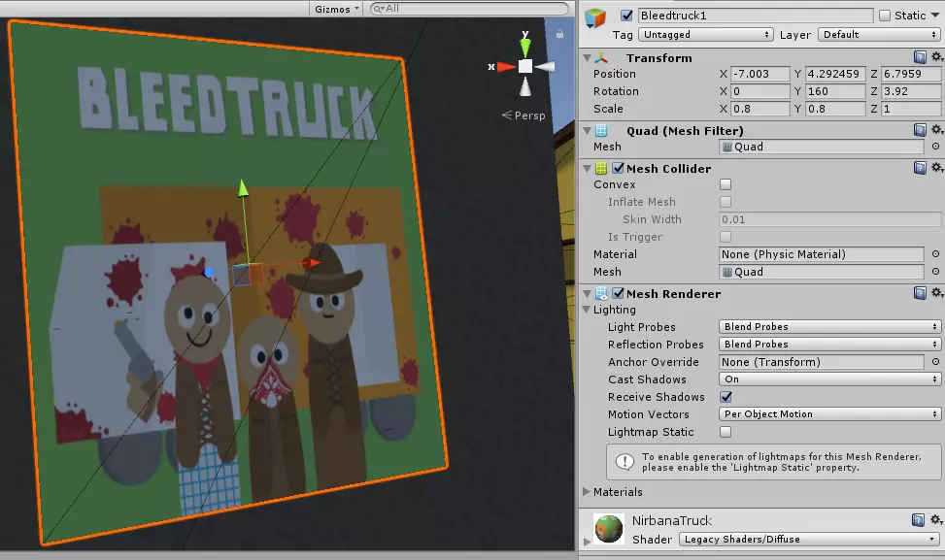Uncheck the Receive Shadows checkbox

coord(726,397)
